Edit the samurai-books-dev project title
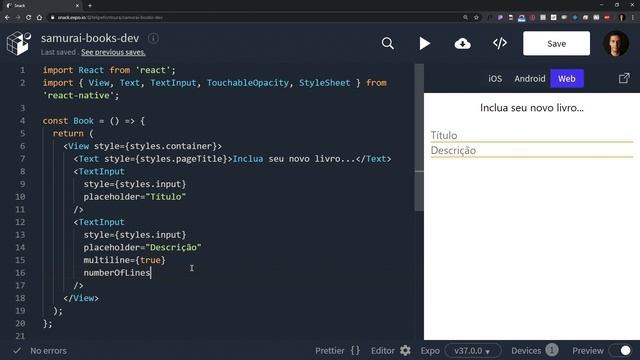This screenshot has width=640, height=360. pos(90,38)
